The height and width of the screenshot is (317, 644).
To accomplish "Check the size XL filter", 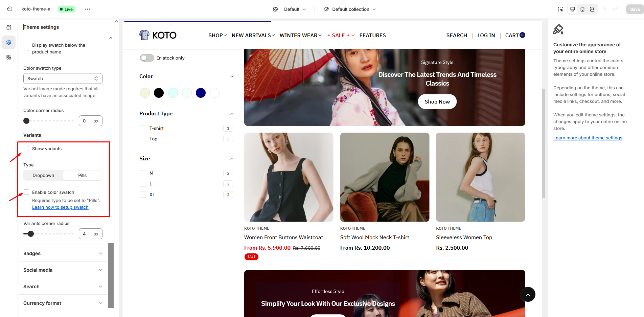I will [x=143, y=195].
